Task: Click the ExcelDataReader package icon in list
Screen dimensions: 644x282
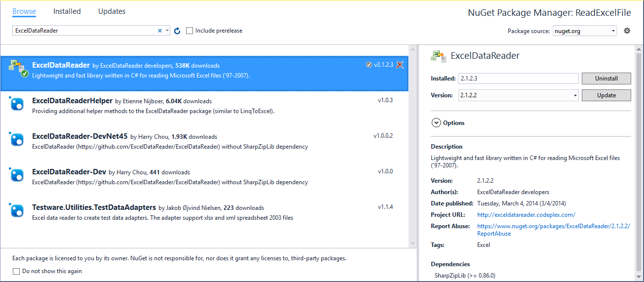Action: [x=19, y=70]
